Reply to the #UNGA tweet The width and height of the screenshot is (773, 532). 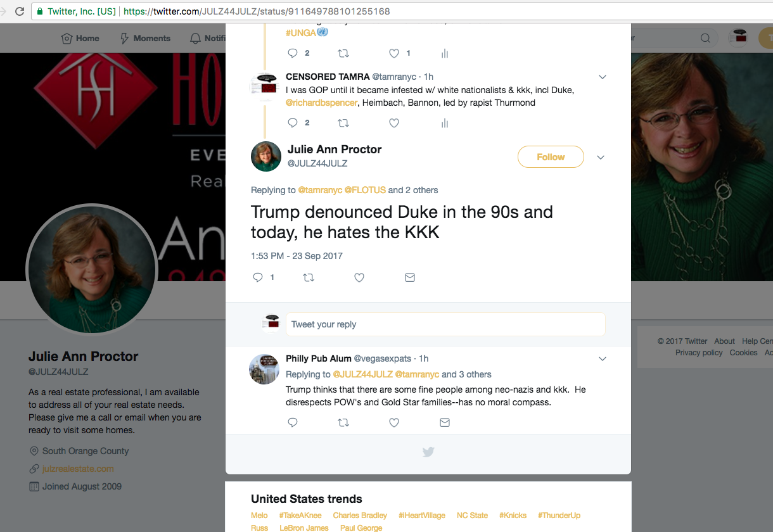(x=293, y=53)
